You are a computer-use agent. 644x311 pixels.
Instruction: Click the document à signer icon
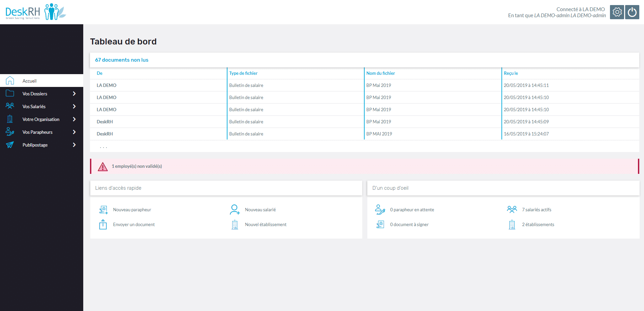click(x=380, y=224)
